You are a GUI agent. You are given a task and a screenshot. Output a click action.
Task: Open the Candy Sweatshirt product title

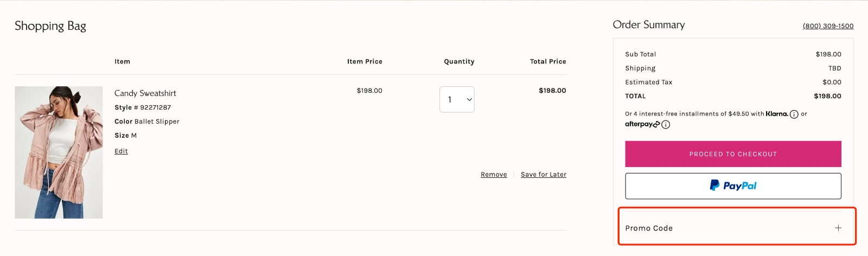click(x=145, y=93)
